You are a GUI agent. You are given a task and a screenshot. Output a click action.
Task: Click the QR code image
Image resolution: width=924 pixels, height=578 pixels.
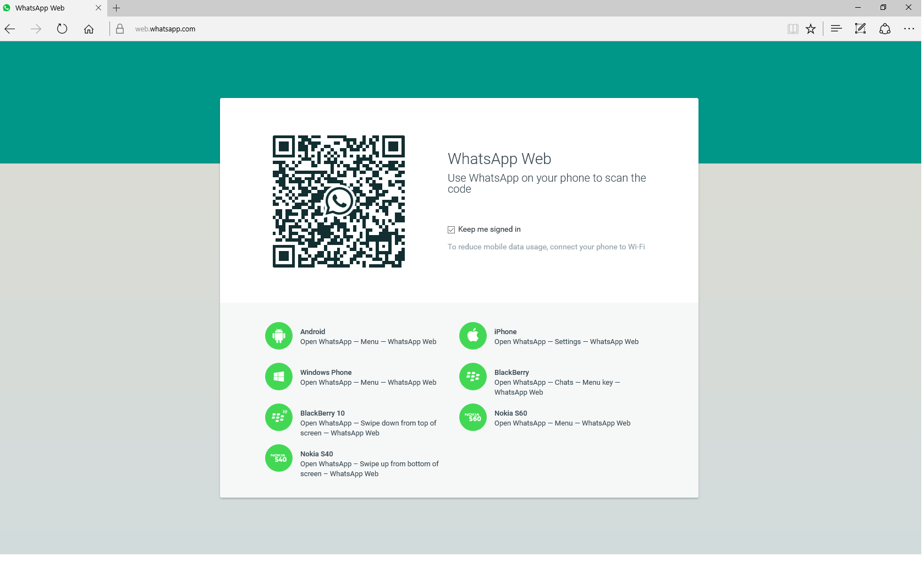point(339,201)
